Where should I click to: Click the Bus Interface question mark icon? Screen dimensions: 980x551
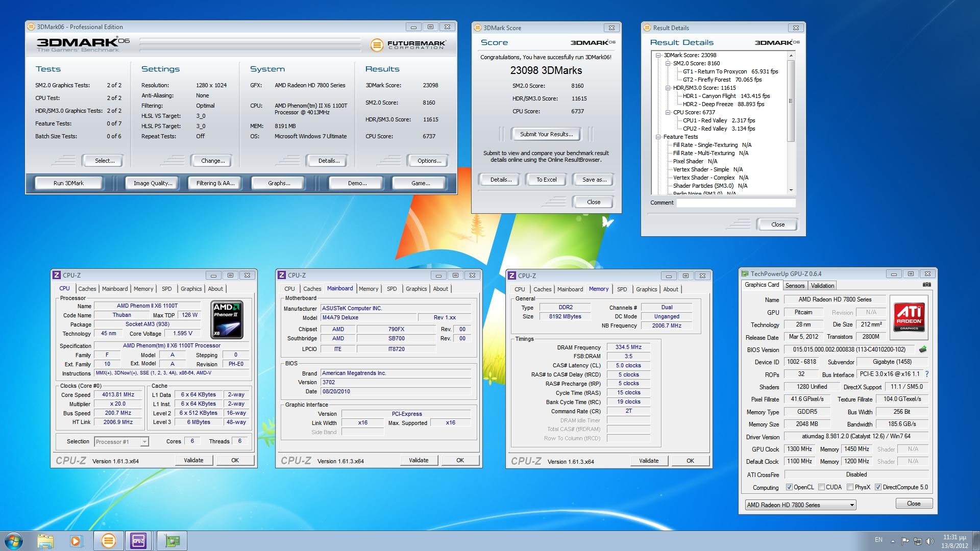(x=927, y=374)
